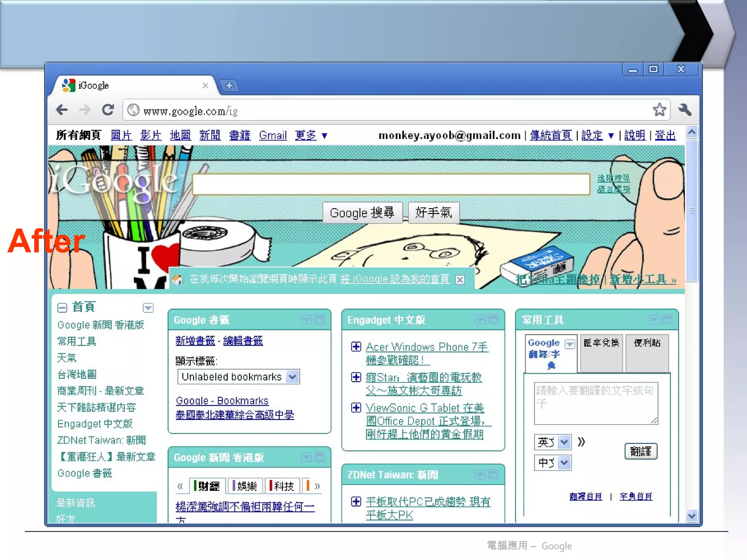Maximize the Engadget 中文版 gadget

pos(493,320)
